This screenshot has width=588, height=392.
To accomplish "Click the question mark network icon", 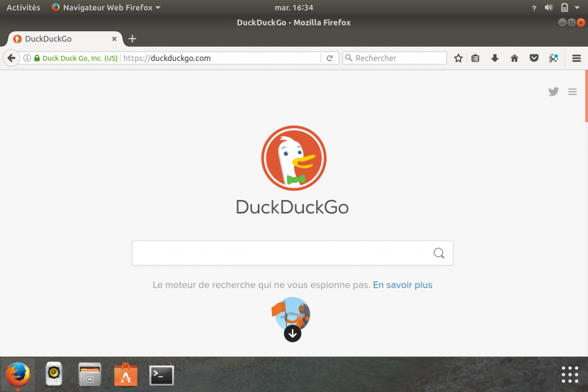I will [534, 8].
